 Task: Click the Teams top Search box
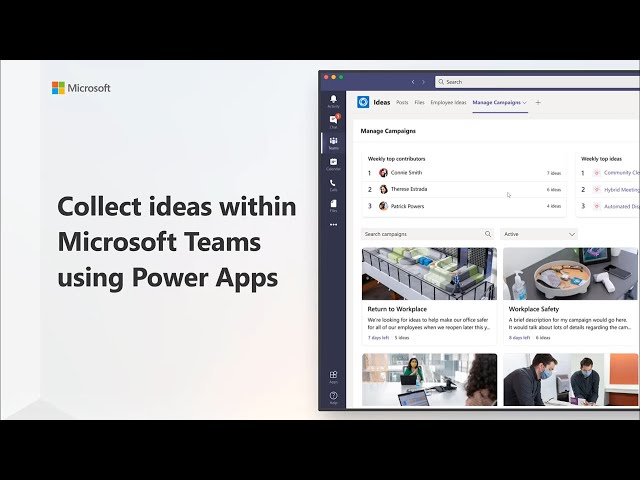click(537, 82)
